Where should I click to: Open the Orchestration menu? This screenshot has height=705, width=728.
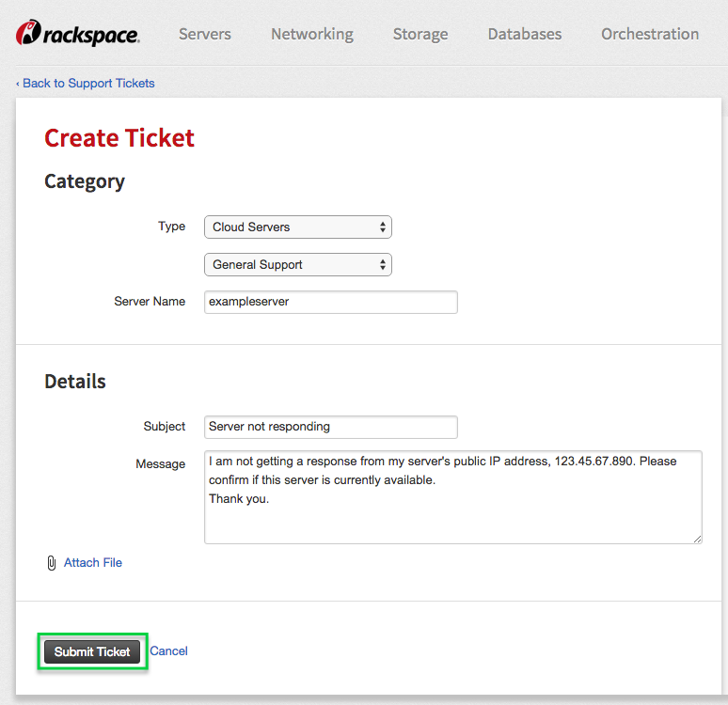pyautogui.click(x=650, y=34)
